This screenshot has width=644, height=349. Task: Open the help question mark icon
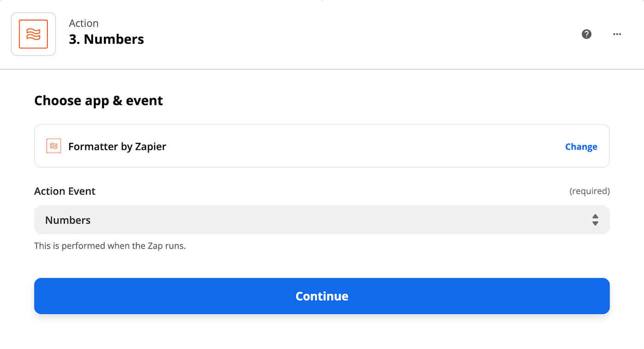(x=586, y=34)
